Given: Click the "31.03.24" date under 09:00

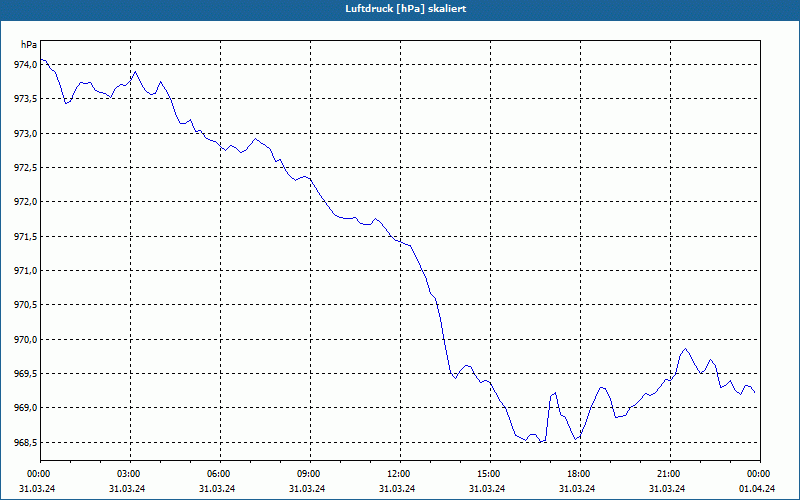Looking at the screenshot, I should point(307,489).
